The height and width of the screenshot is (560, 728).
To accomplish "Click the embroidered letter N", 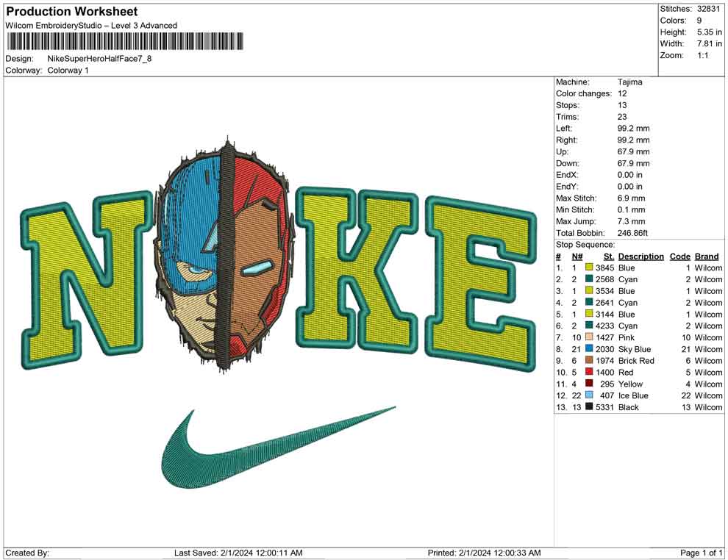I will [88, 281].
